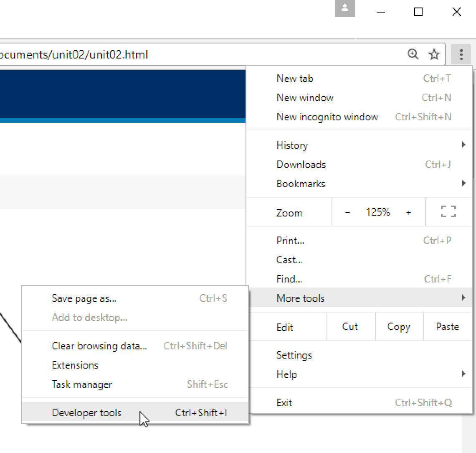Bookmark this page via the star icon
476x453 pixels.
click(434, 54)
